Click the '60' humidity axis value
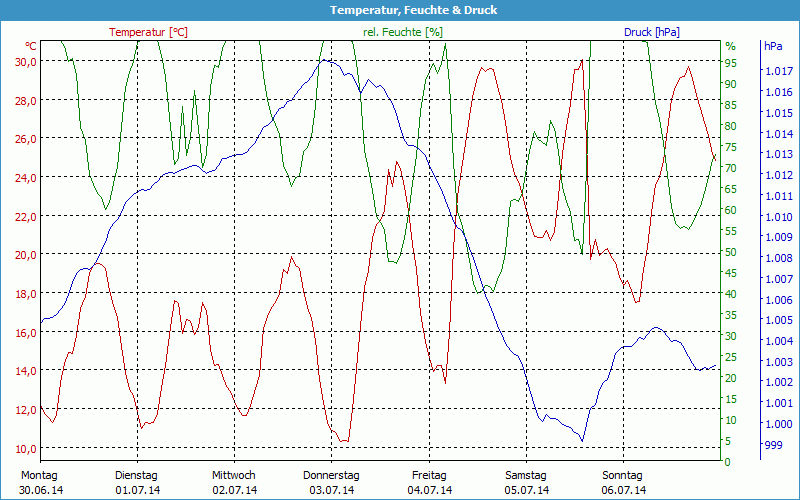Viewport: 800px width, 500px height. coord(731,210)
